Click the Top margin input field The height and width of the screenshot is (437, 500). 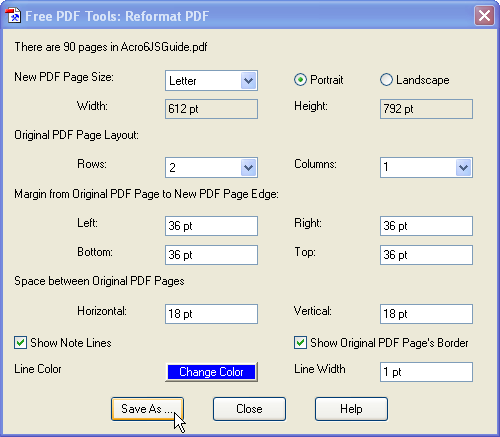(x=426, y=255)
